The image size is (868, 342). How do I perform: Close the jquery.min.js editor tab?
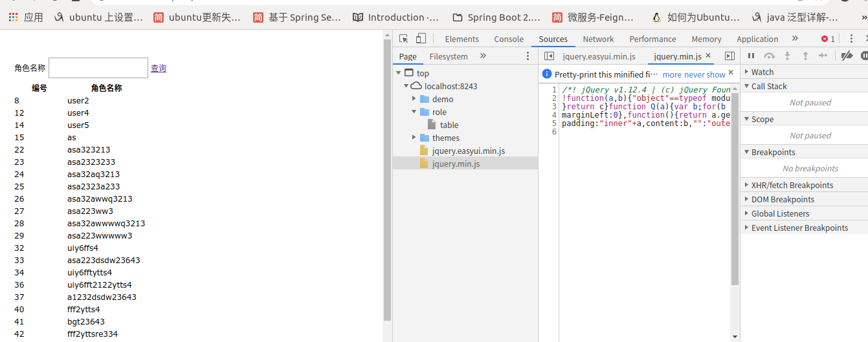708,56
